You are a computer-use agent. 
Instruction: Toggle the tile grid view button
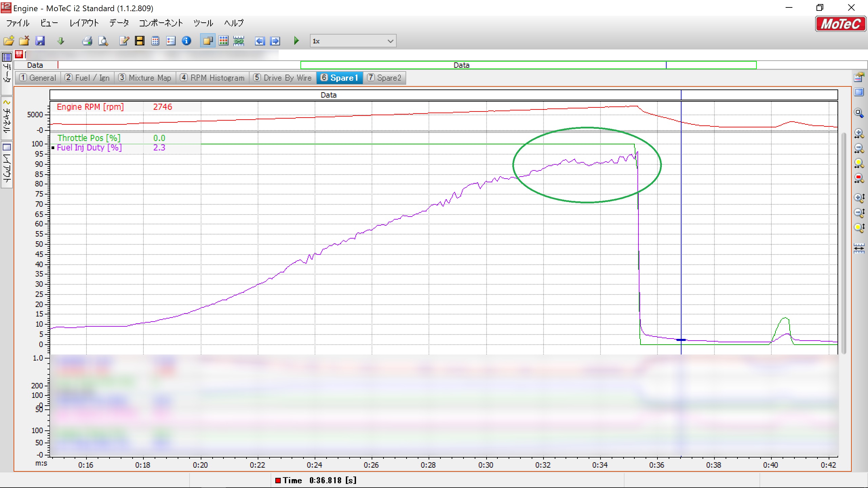coord(223,41)
